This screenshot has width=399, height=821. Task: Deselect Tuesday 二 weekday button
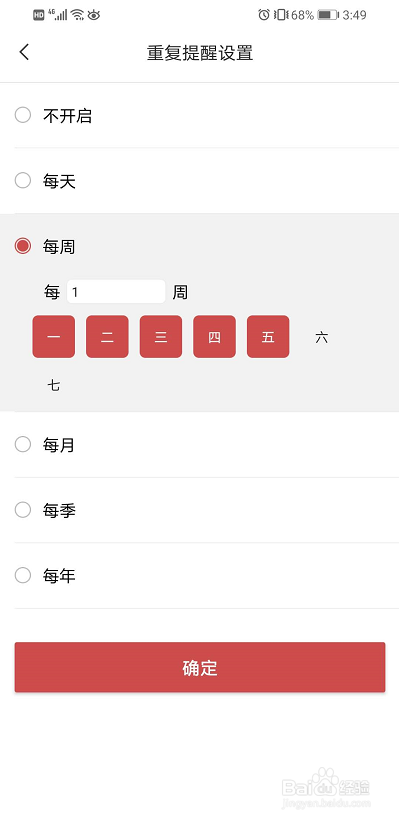pos(107,337)
